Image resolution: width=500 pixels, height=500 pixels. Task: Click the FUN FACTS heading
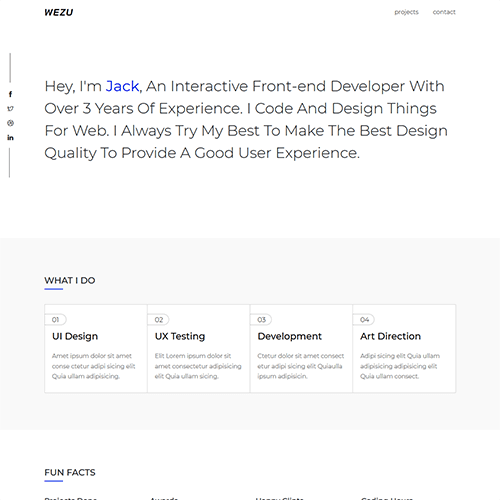pos(70,472)
